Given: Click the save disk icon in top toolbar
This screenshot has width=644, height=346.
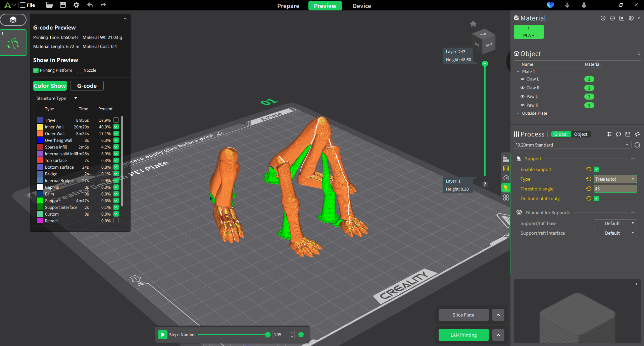Looking at the screenshot, I should pos(63,5).
